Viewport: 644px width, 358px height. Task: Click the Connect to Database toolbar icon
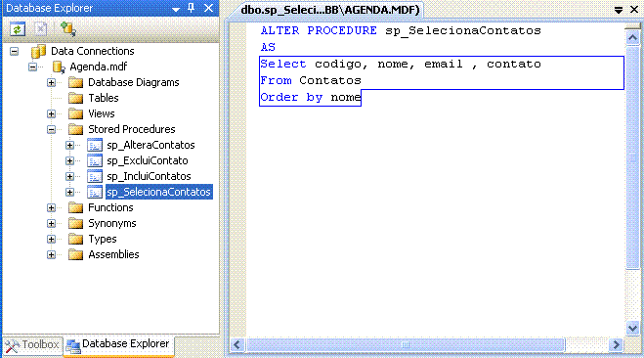click(x=68, y=28)
